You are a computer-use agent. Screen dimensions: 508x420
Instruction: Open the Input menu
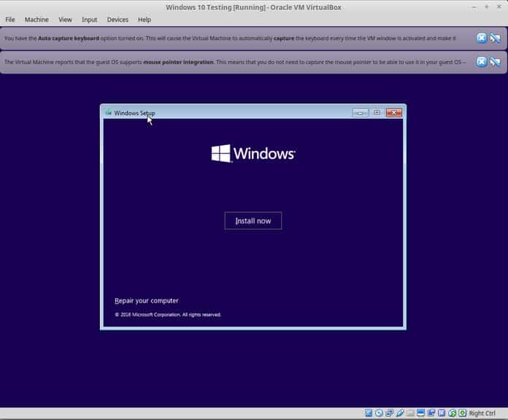click(x=90, y=20)
